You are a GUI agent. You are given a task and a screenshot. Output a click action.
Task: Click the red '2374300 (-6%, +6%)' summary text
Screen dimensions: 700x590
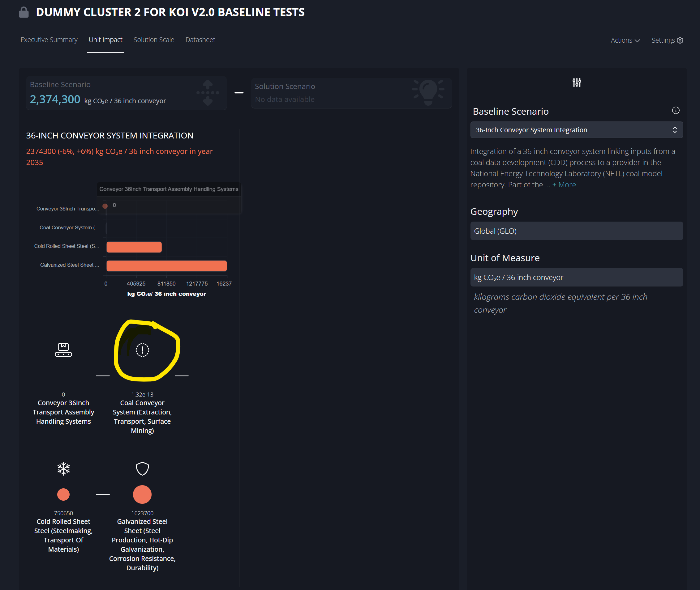(x=119, y=157)
